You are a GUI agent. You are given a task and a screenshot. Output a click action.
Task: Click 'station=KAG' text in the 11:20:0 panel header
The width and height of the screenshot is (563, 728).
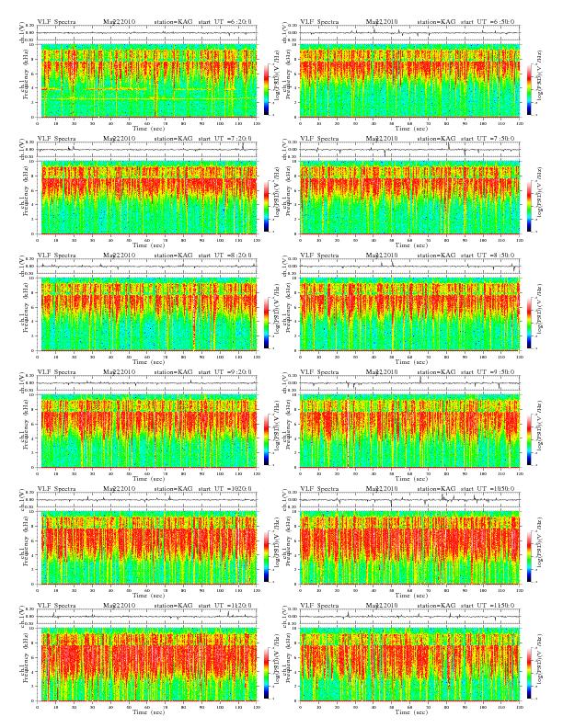[173, 606]
